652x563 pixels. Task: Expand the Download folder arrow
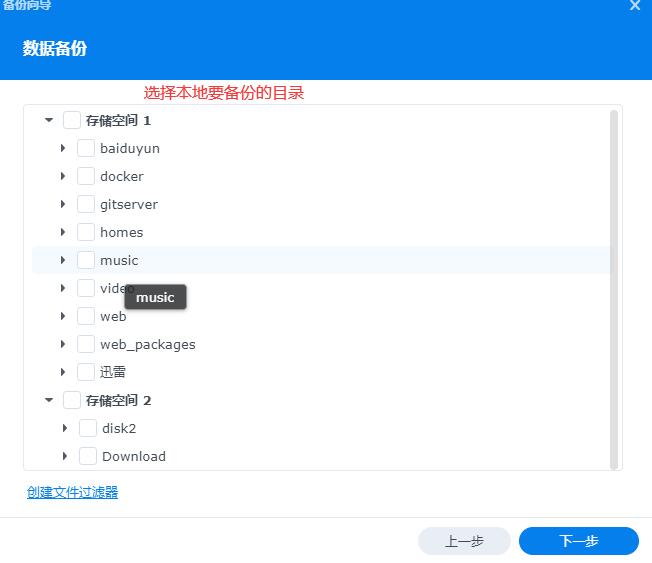(x=64, y=456)
